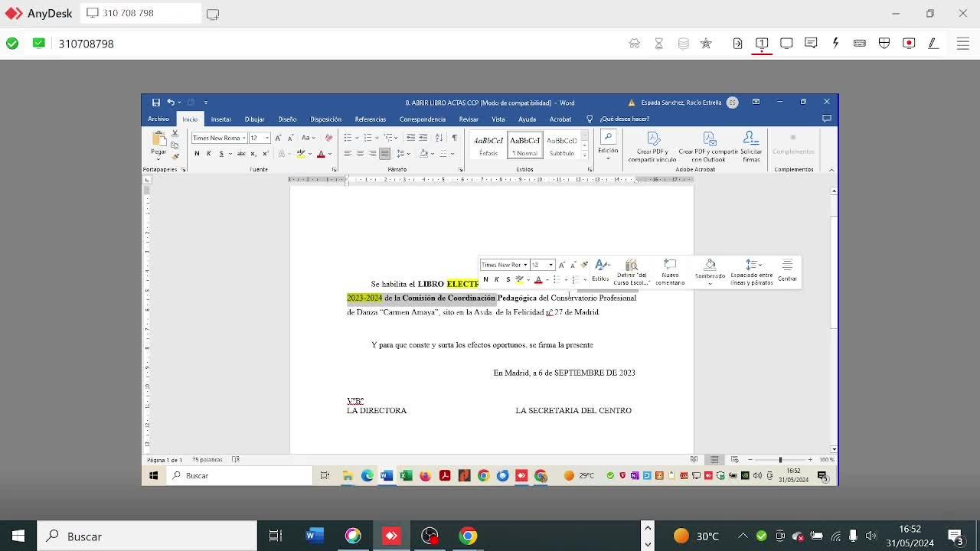Screen dimensions: 980x551
Task: Toggle italic (K) in the mini toolbar
Action: click(496, 279)
